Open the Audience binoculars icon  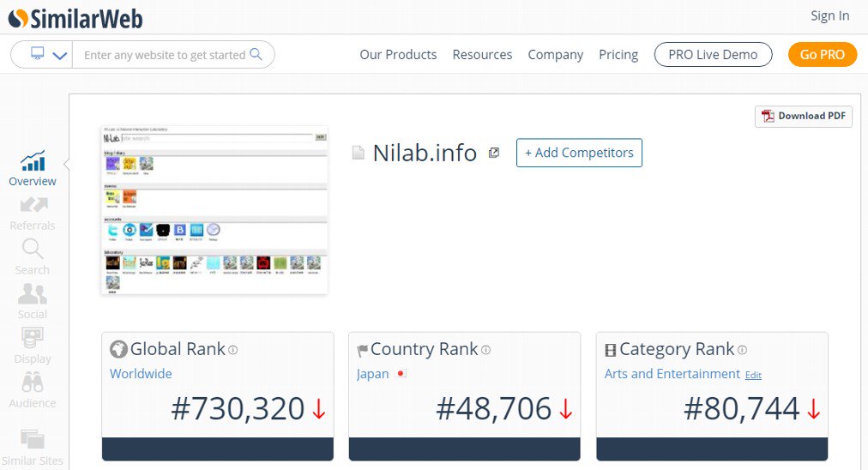click(33, 383)
